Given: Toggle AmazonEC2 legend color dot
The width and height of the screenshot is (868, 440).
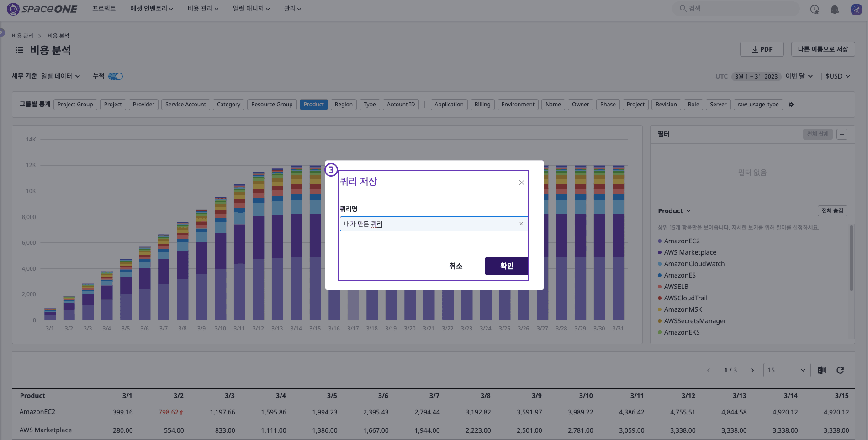Looking at the screenshot, I should click(660, 241).
